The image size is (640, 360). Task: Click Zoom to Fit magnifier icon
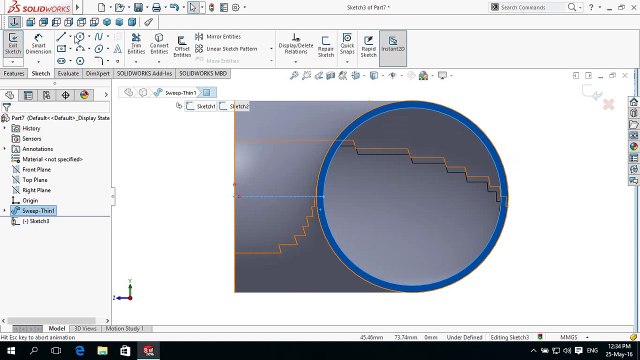tap(294, 76)
